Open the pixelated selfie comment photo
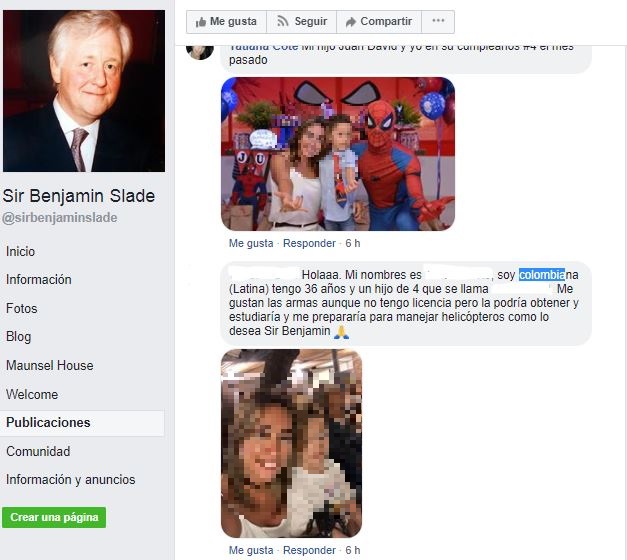This screenshot has width=627, height=560. pos(292,443)
